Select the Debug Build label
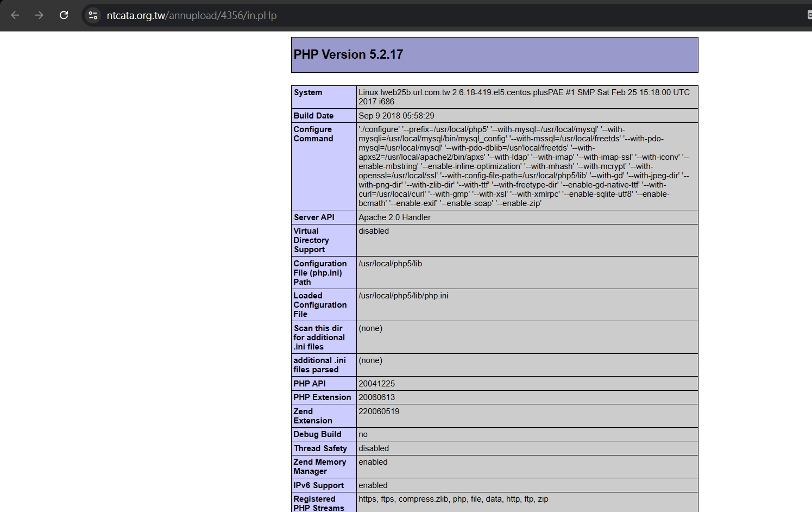The image size is (812, 512). [317, 434]
